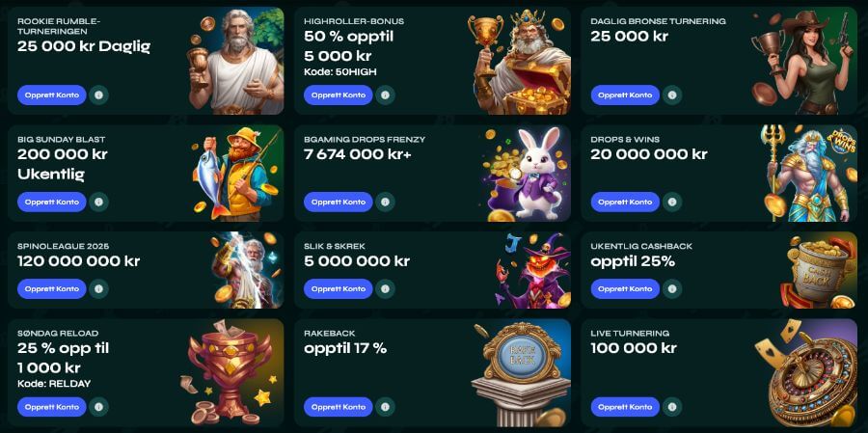868x433 pixels.
Task: Open info icon for BGaming Drops Frenzy
Action: coord(385,203)
